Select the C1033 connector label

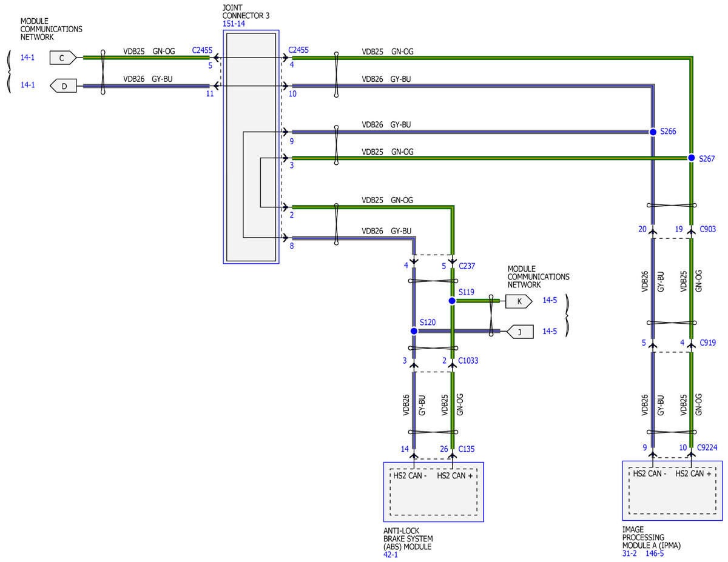point(468,361)
